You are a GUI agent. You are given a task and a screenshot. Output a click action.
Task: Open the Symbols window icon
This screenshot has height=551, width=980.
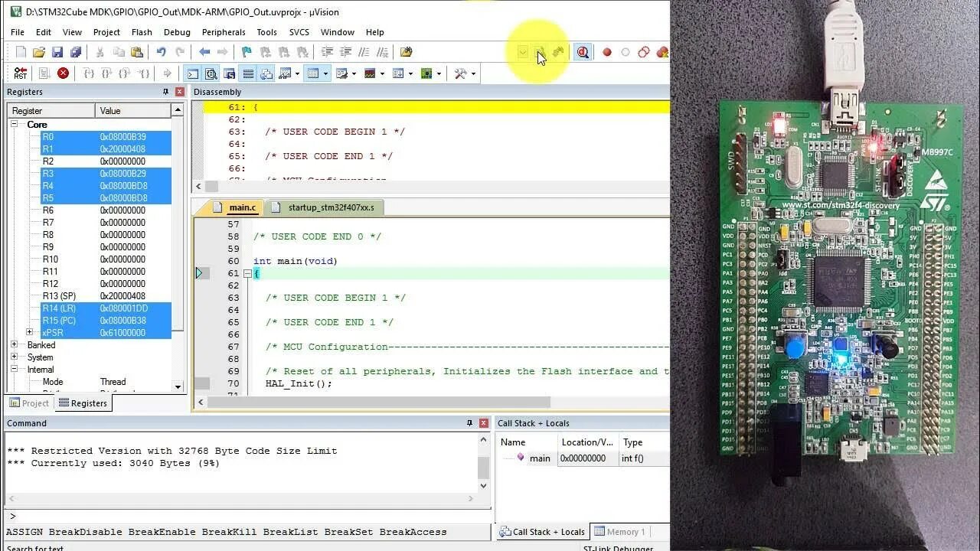coord(229,73)
